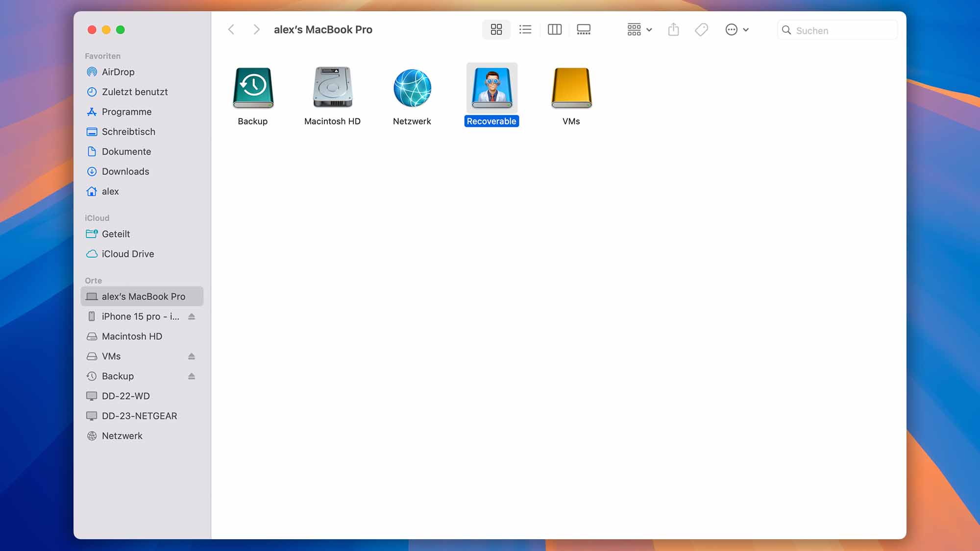Switch to column view
This screenshot has width=980, height=551.
[554, 29]
